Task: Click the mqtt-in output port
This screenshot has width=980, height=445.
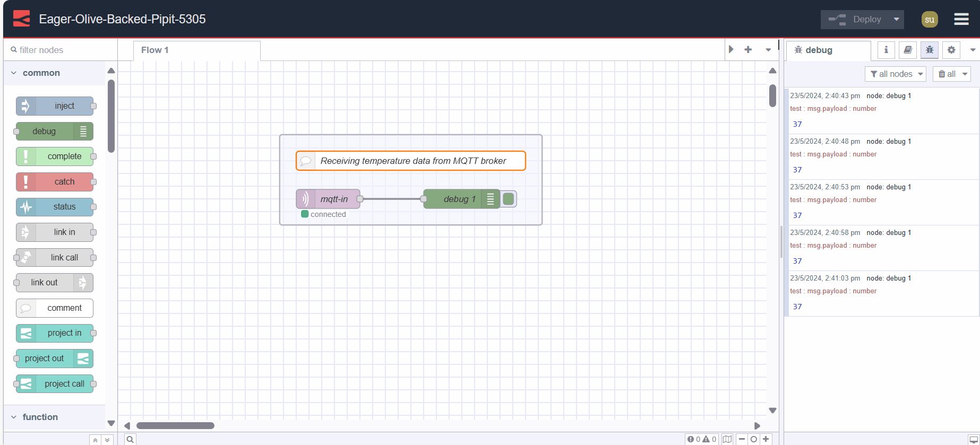Action: click(360, 199)
